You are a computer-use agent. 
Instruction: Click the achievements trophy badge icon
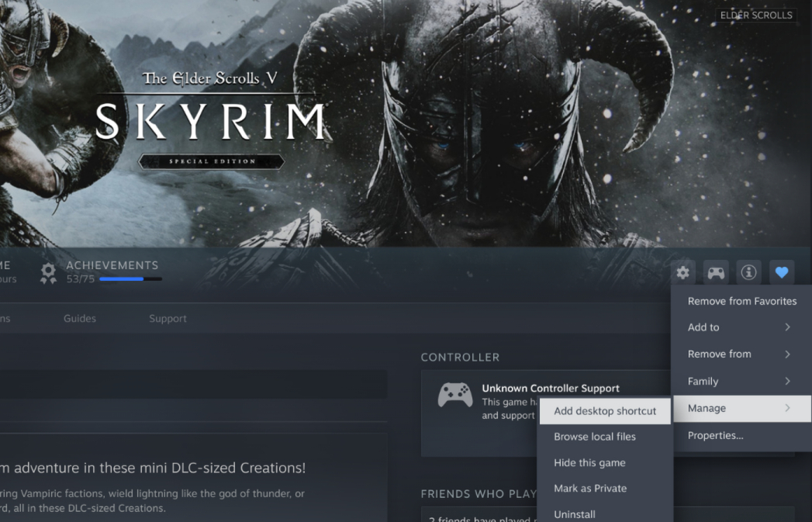(48, 271)
